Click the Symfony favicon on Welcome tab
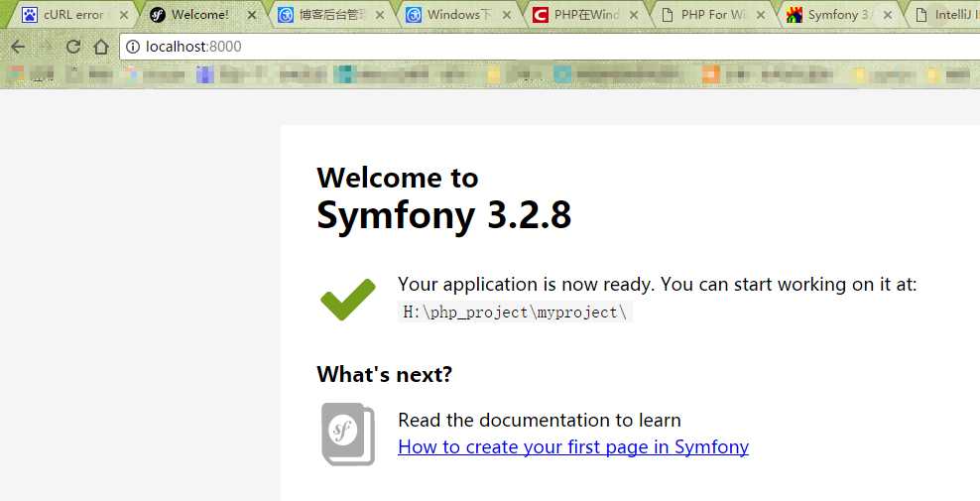Screen dimensions: 980x501 click(158, 15)
